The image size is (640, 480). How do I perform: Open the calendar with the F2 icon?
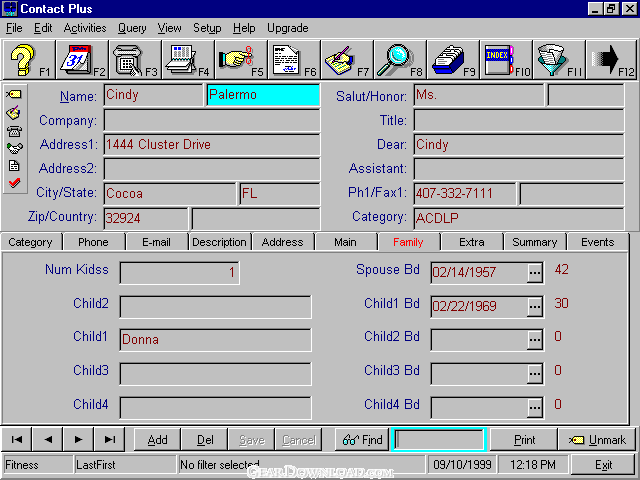(x=82, y=60)
